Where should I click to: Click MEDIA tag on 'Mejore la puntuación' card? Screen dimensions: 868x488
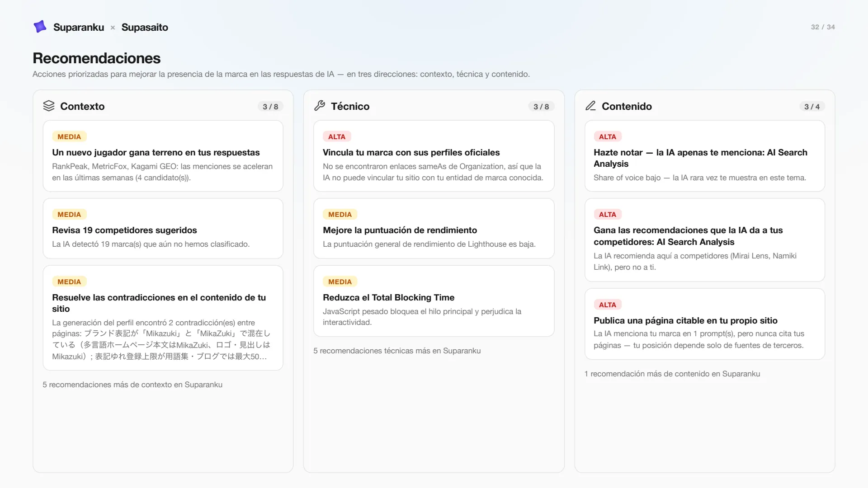340,214
